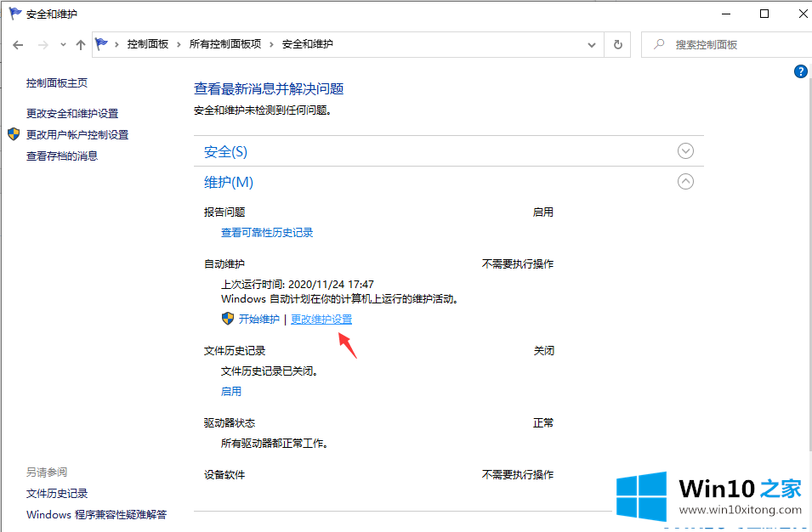
Task: Refresh the Security and Maintenance page
Action: (618, 44)
